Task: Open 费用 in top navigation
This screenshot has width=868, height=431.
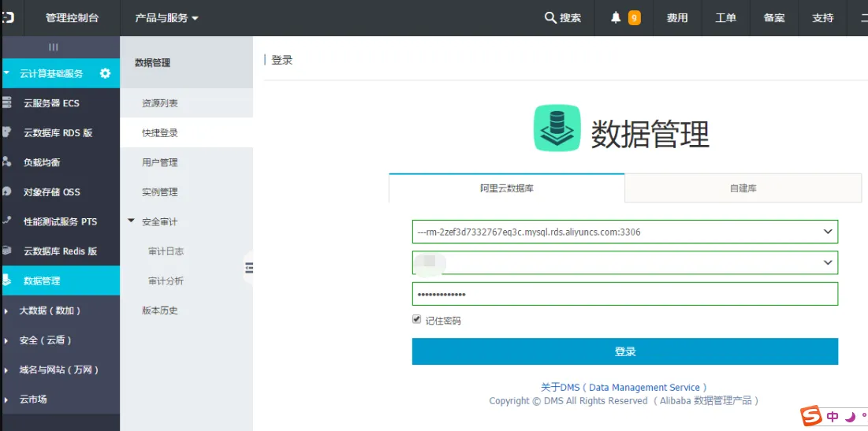Action: [x=677, y=17]
